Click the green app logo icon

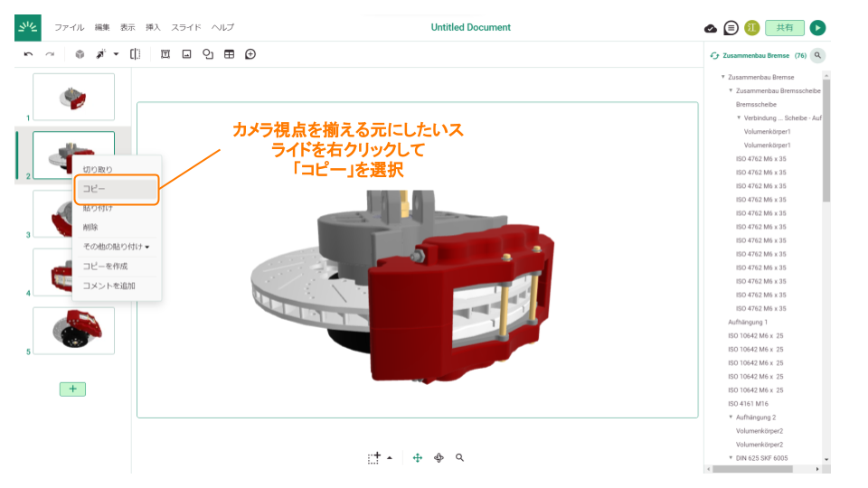pos(28,28)
